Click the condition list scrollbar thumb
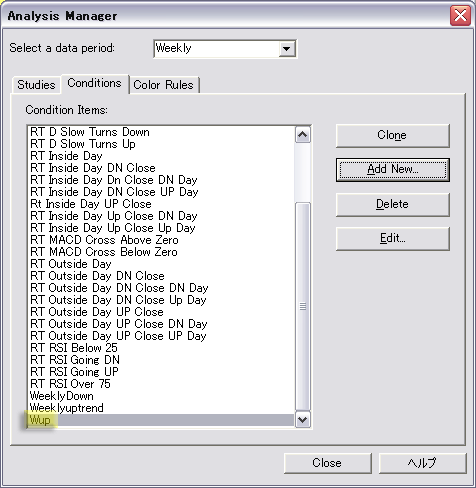The height and width of the screenshot is (488, 476). pos(303,306)
